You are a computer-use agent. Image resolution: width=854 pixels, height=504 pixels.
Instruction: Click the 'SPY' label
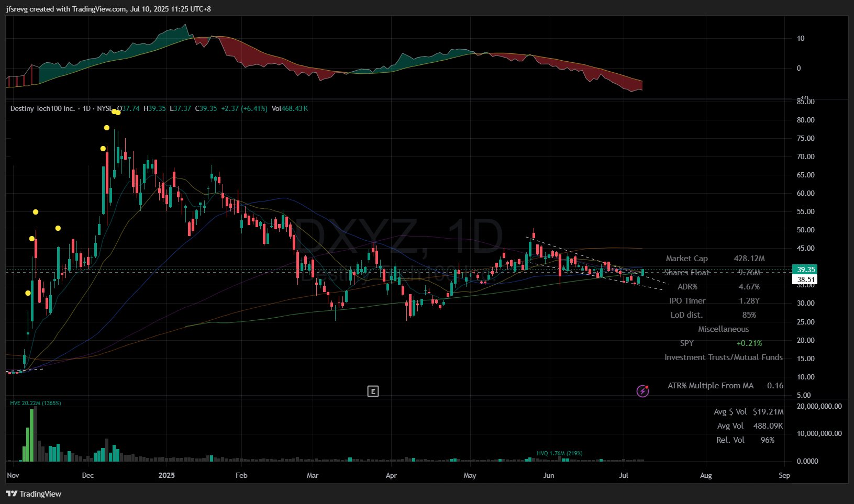tap(686, 343)
